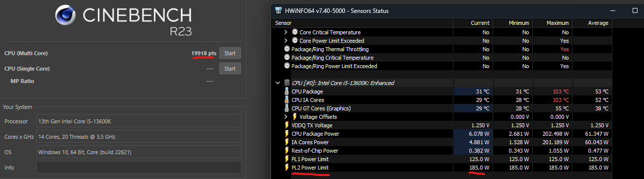Viewport: 644px width, 179px height.
Task: Click the Cores x GHz field
Action: [x=139, y=137]
